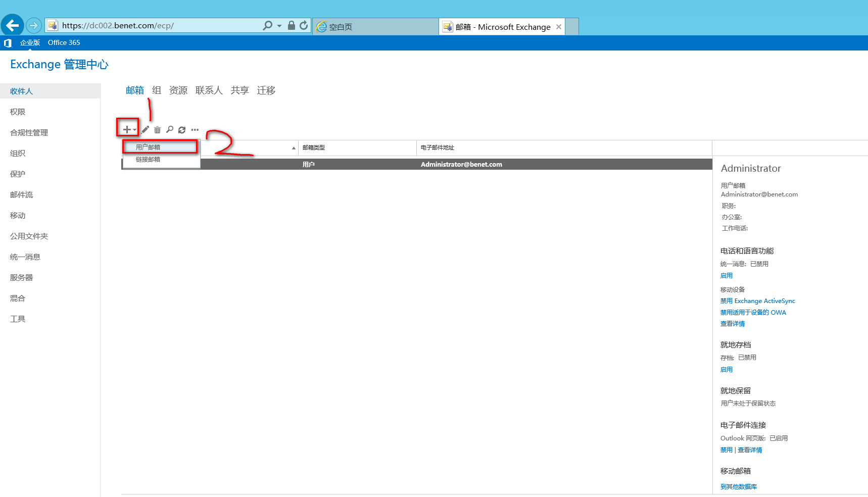Switch to the 空白页 browser tab
This screenshot has width=868, height=497.
point(375,27)
